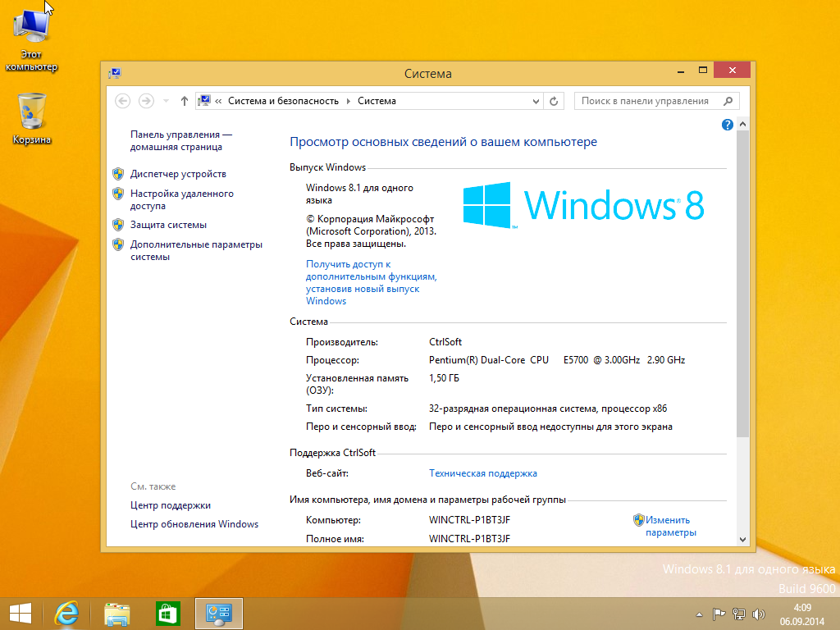Click the address bar system icon

coord(204,101)
